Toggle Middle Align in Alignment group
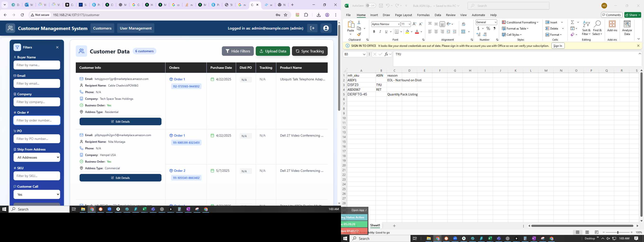 pyautogui.click(x=436, y=24)
